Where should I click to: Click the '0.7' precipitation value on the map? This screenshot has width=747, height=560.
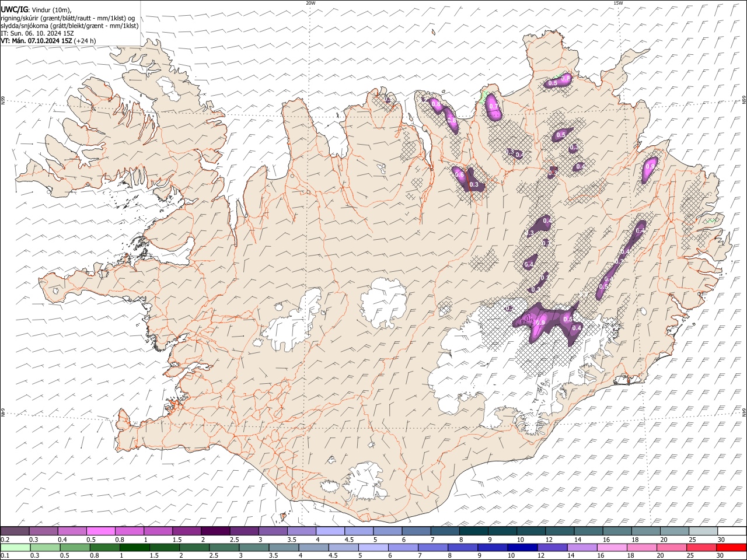click(494, 107)
